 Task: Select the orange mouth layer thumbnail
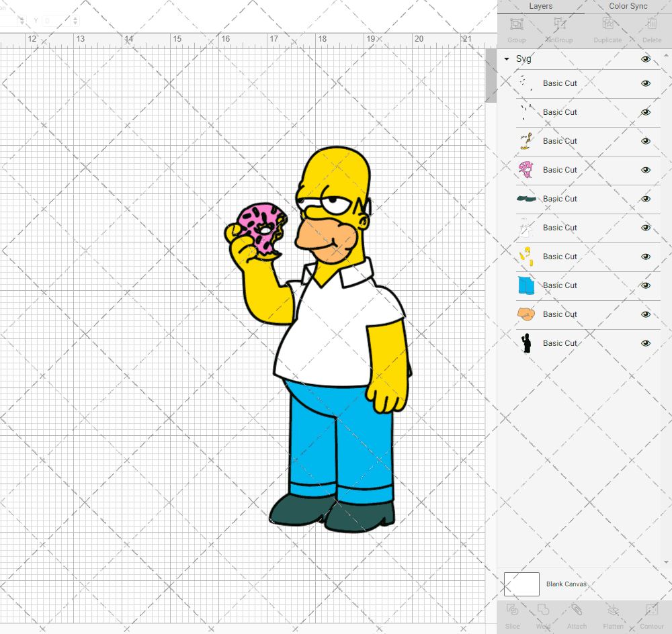click(526, 314)
